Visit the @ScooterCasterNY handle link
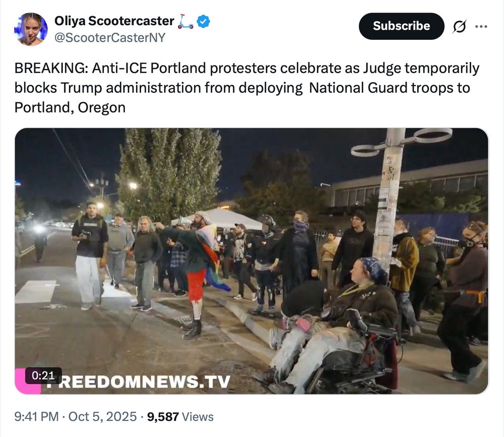This screenshot has height=437, width=504. pos(110,38)
